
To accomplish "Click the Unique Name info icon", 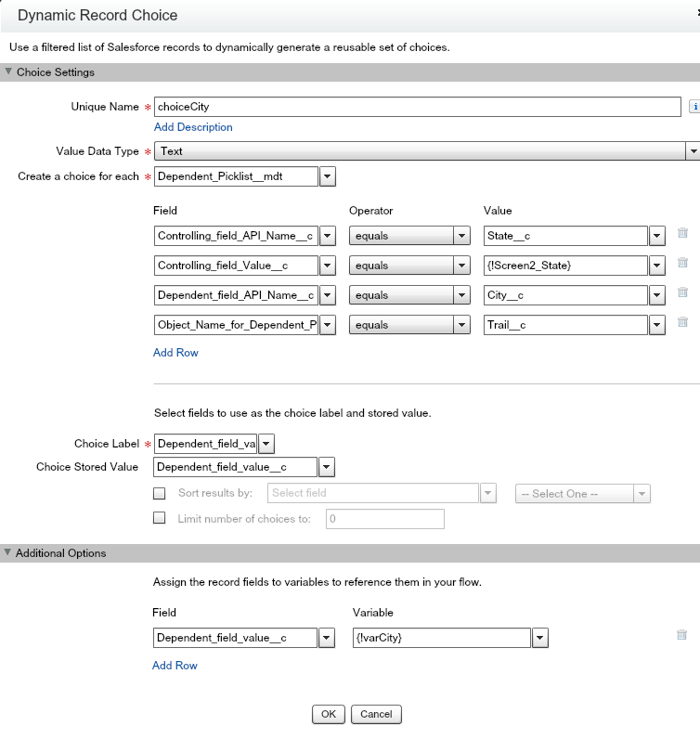I will pyautogui.click(x=694, y=107).
